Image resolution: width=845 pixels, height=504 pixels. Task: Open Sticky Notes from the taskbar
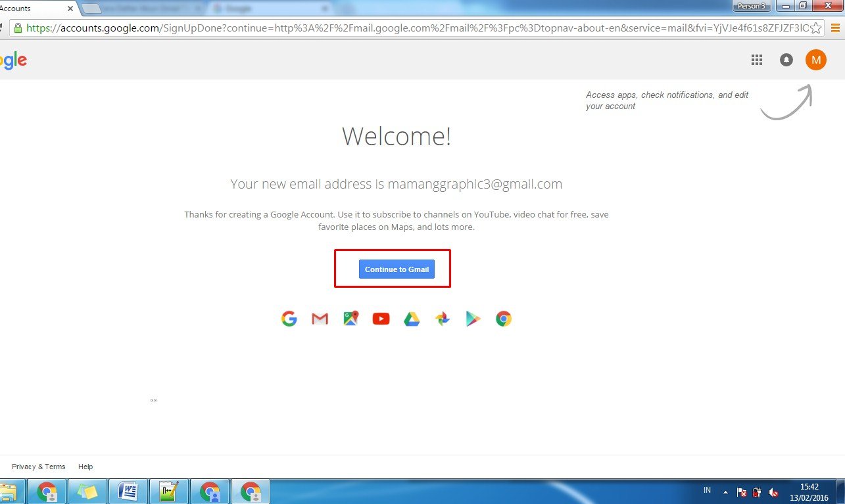point(87,492)
